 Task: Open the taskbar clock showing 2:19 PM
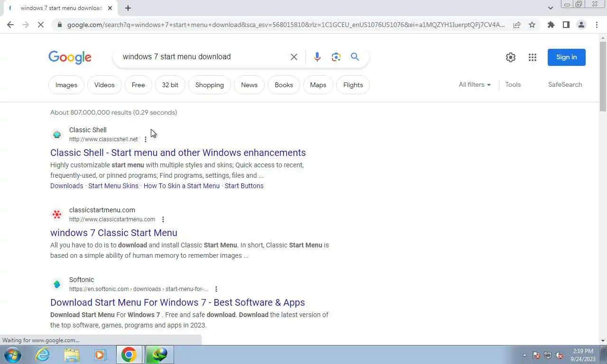[x=583, y=355]
